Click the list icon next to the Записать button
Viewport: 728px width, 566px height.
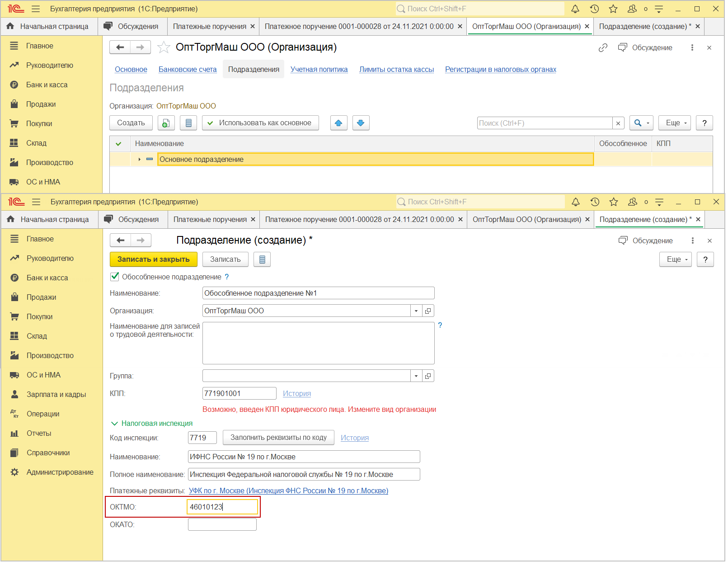[x=262, y=259]
